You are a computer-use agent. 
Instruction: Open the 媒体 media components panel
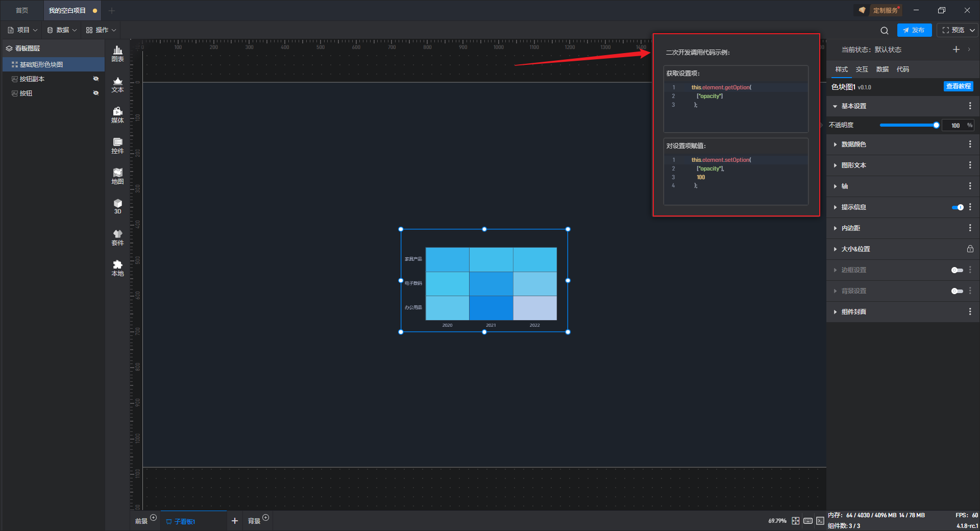coord(117,115)
